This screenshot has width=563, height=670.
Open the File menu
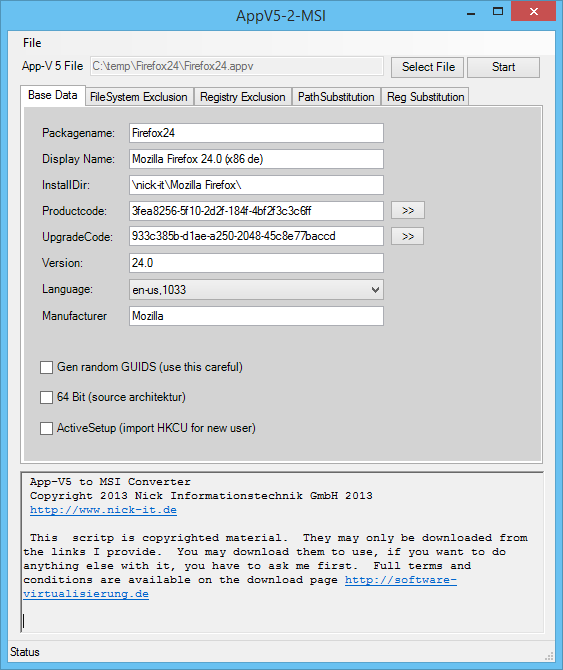(x=32, y=43)
